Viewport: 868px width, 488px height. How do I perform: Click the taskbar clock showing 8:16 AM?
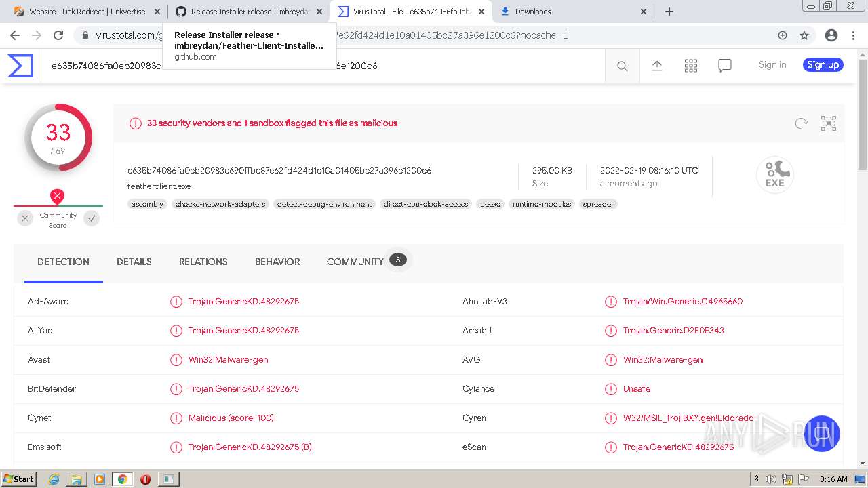tap(833, 479)
